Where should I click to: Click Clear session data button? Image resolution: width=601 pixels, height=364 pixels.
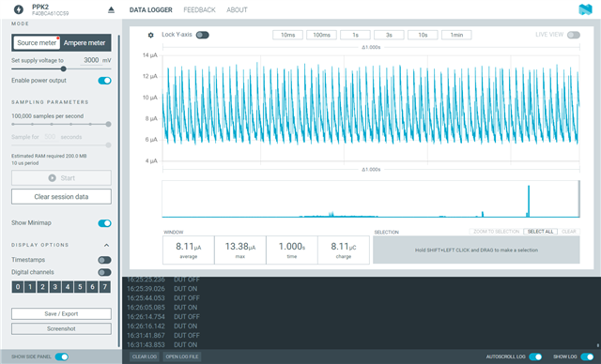(x=61, y=197)
